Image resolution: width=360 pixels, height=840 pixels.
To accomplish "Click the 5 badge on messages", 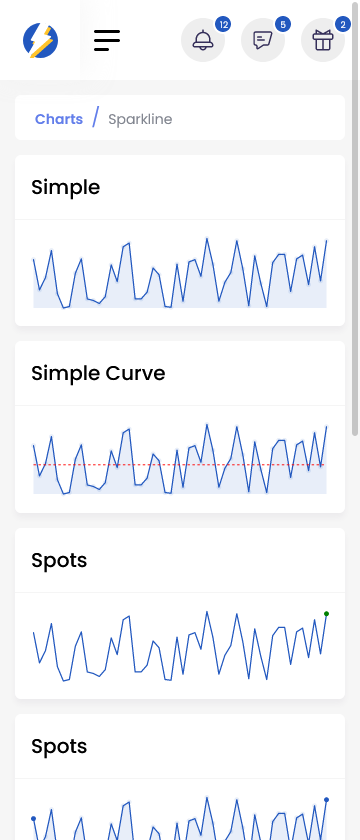I will tap(283, 24).
